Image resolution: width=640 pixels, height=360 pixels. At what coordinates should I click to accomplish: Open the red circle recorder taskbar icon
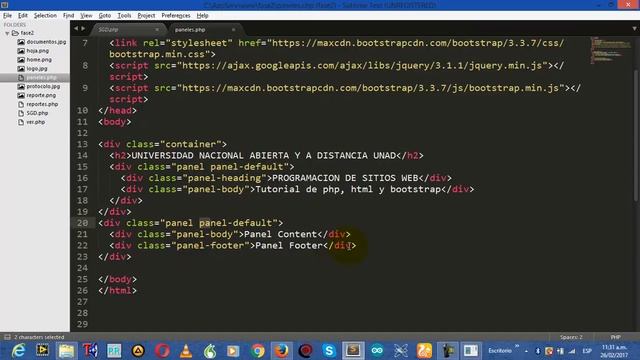[305, 351]
